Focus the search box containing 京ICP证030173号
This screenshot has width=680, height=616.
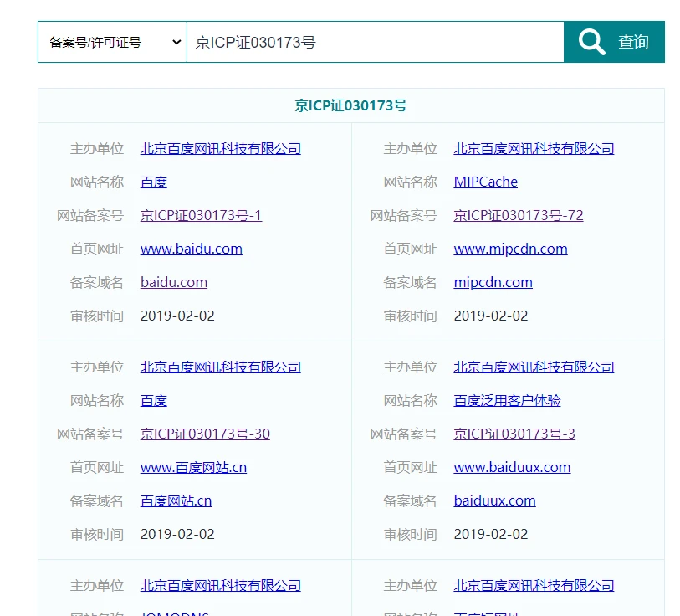point(375,42)
